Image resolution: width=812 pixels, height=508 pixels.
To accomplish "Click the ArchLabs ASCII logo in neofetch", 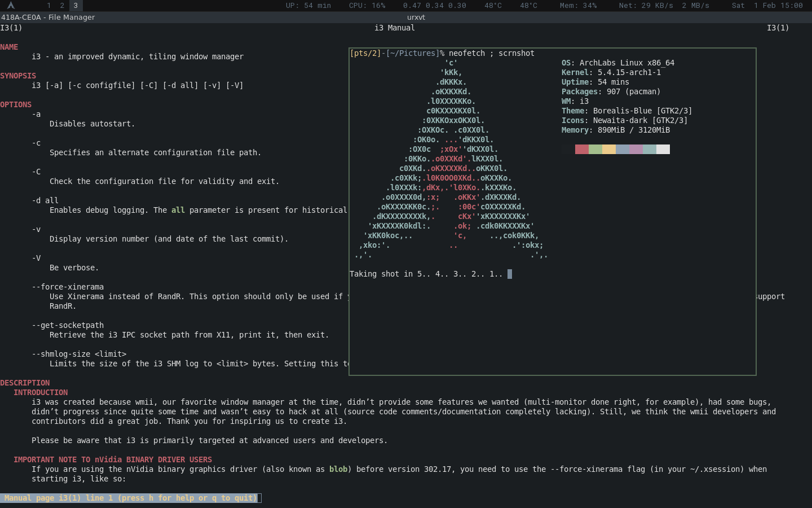I will point(451,159).
